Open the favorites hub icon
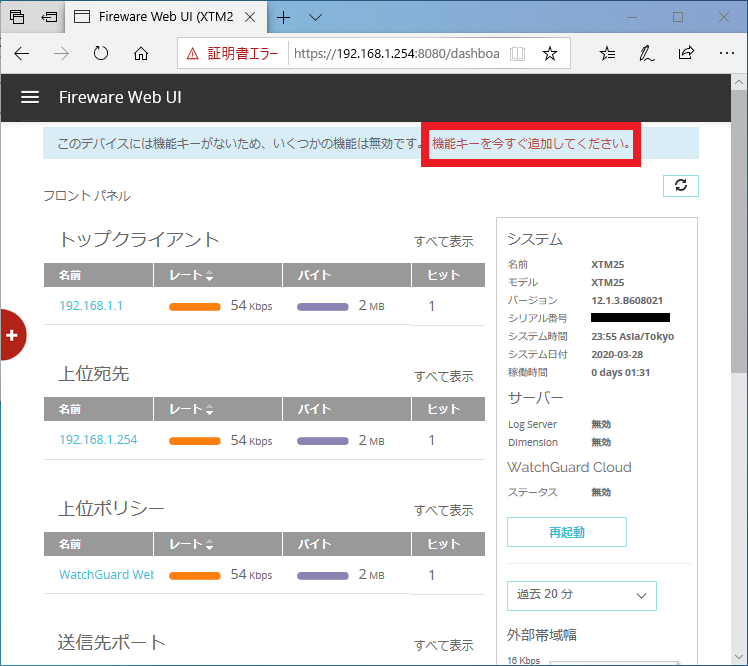Image resolution: width=748 pixels, height=666 pixels. (607, 53)
